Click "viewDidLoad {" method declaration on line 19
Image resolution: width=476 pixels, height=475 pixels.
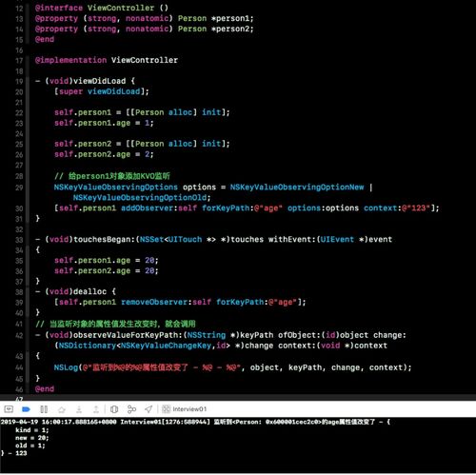104,81
